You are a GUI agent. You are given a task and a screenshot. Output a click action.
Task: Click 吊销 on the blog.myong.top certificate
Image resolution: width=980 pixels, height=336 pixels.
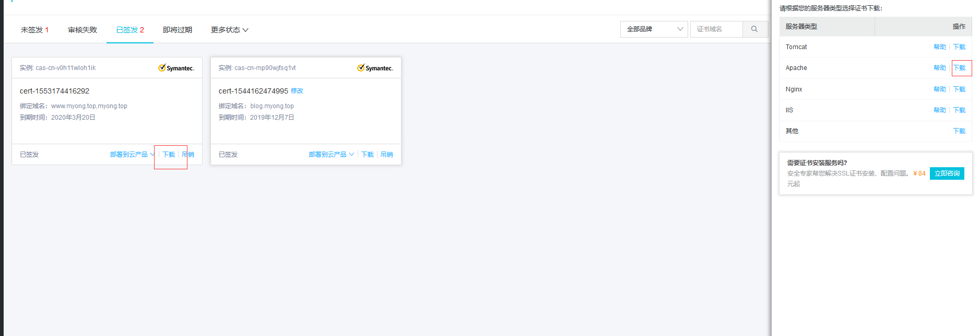tap(387, 155)
